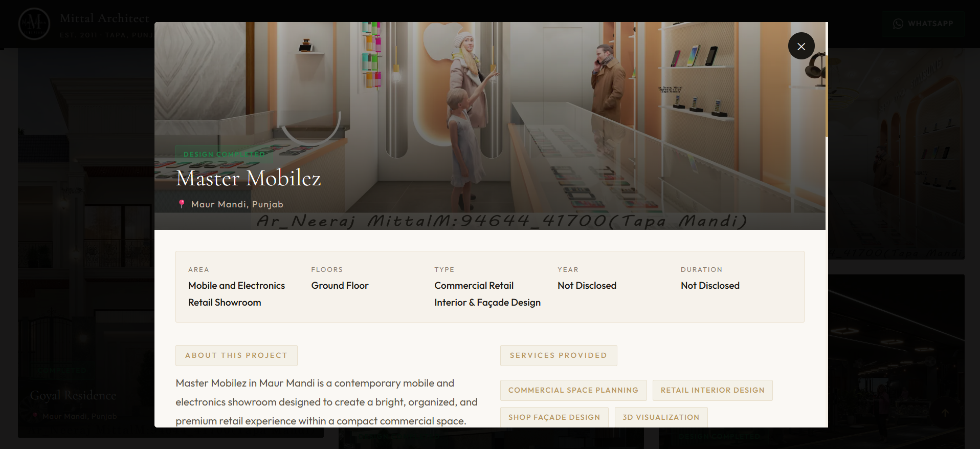Click the WhatsApp icon in the header
980x449 pixels.
tap(898, 24)
